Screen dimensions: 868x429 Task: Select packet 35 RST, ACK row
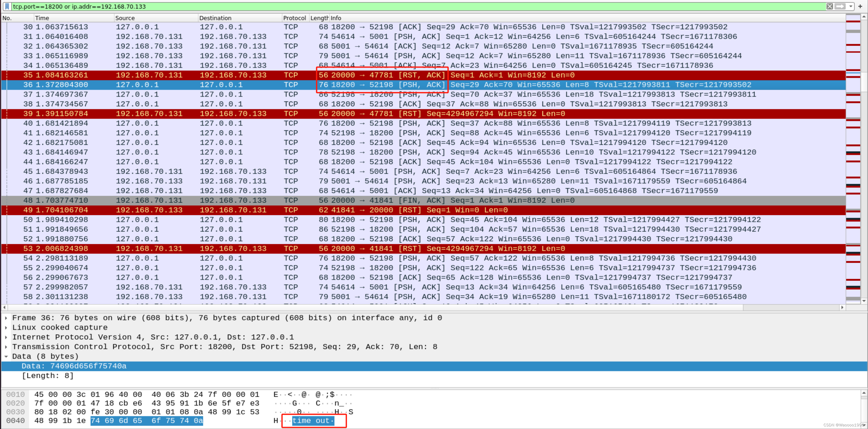click(423, 75)
